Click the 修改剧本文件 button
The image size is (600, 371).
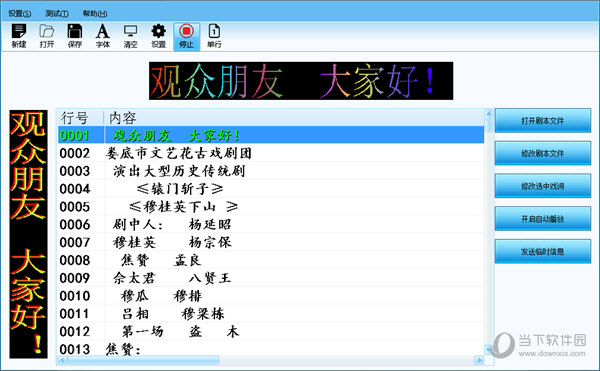click(543, 153)
